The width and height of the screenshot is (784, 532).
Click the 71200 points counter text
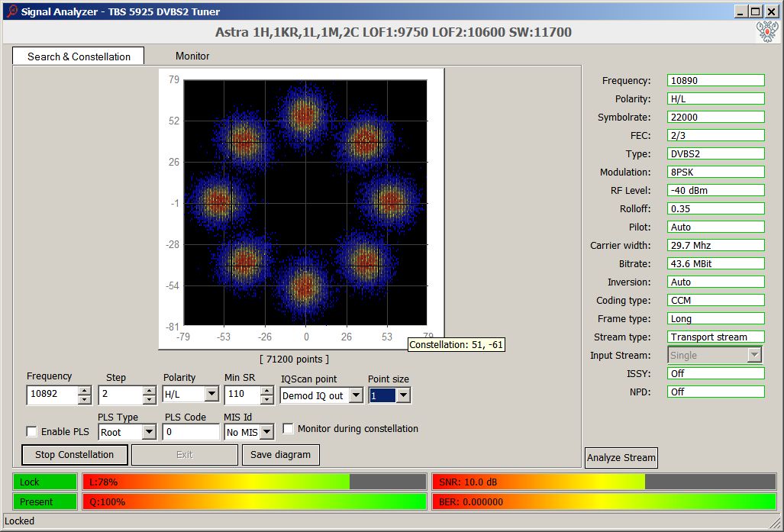pyautogui.click(x=295, y=359)
